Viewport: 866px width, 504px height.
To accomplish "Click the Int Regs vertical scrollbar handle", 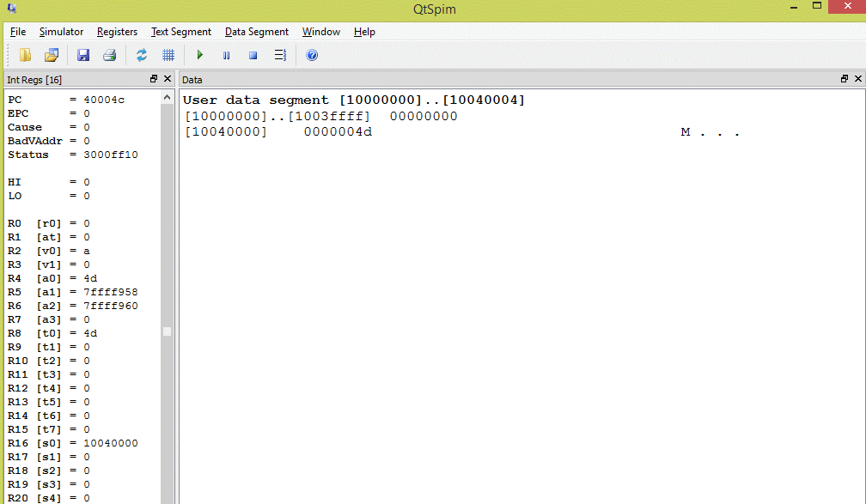I will click(168, 331).
